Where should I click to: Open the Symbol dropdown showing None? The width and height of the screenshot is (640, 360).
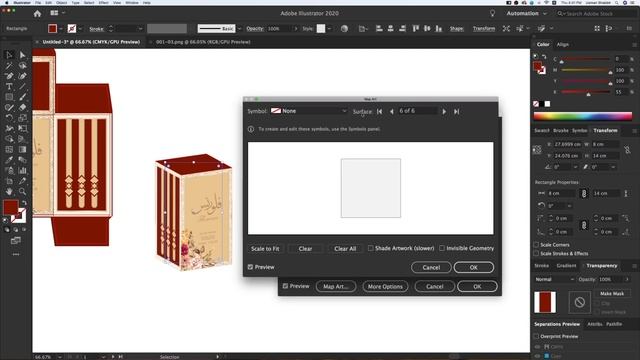click(309, 111)
